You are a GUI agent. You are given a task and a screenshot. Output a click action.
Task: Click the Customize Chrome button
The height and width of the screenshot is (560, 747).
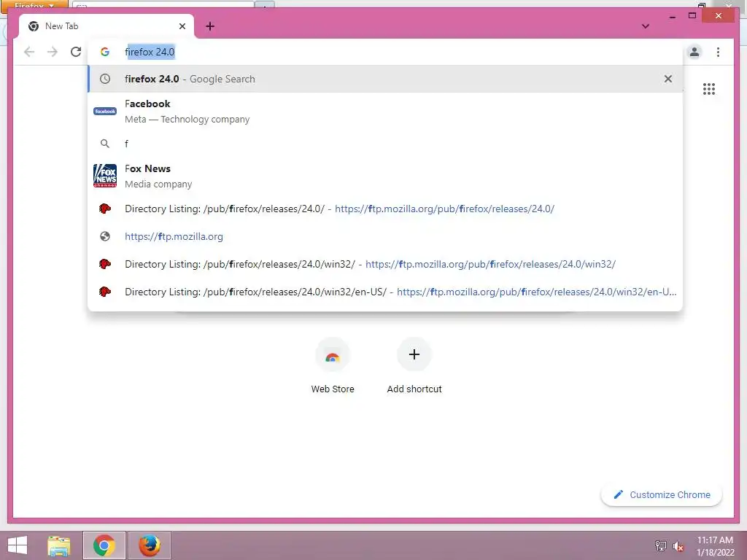(662, 495)
